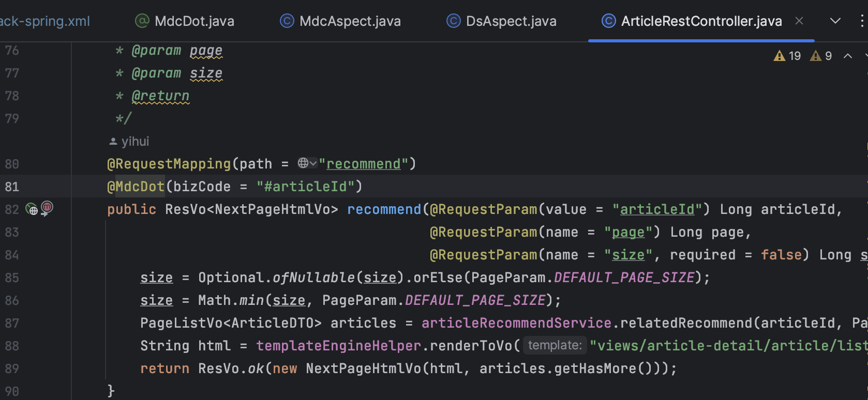
Task: Show the hidden editor tabs list
Action: pos(835,21)
